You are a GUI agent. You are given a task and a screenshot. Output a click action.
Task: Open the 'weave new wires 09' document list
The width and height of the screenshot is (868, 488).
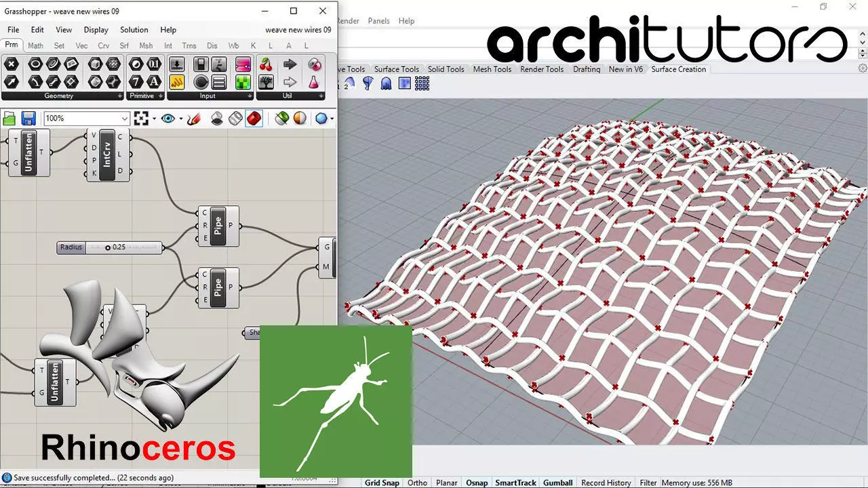tap(298, 30)
